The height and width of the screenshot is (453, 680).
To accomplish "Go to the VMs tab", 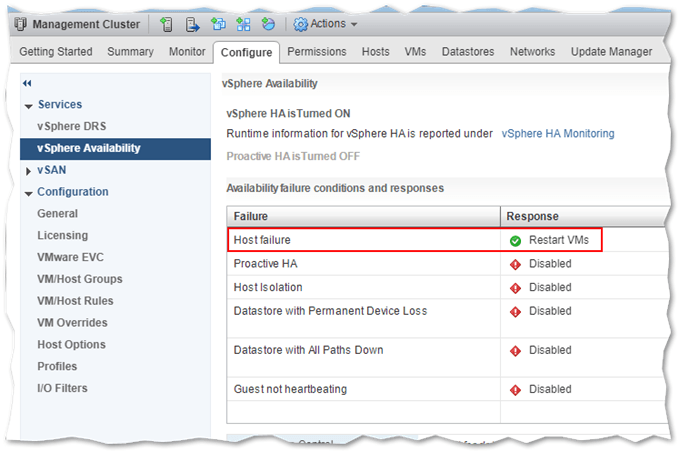I will [415, 52].
